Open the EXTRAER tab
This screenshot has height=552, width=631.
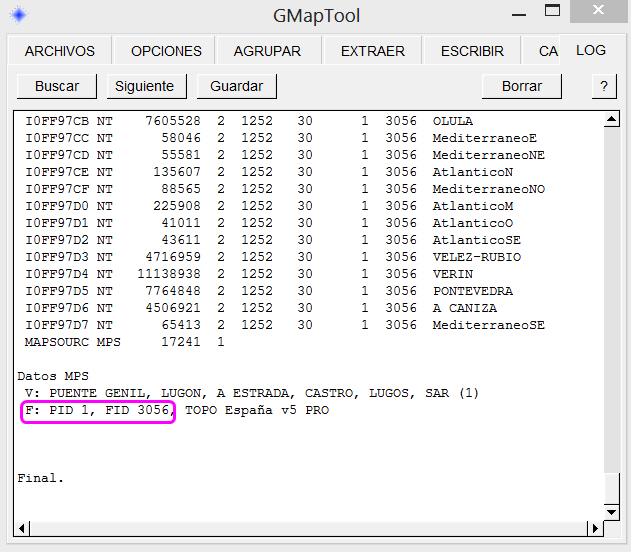(x=373, y=51)
